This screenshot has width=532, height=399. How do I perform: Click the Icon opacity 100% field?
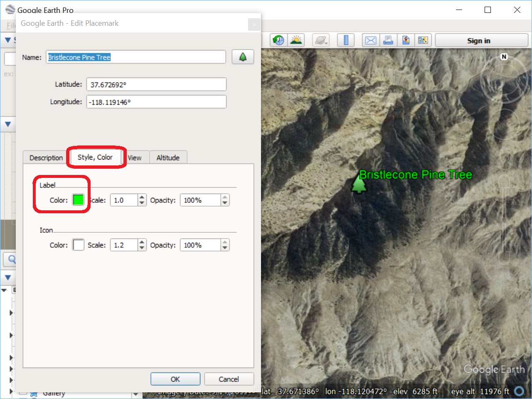pos(200,245)
